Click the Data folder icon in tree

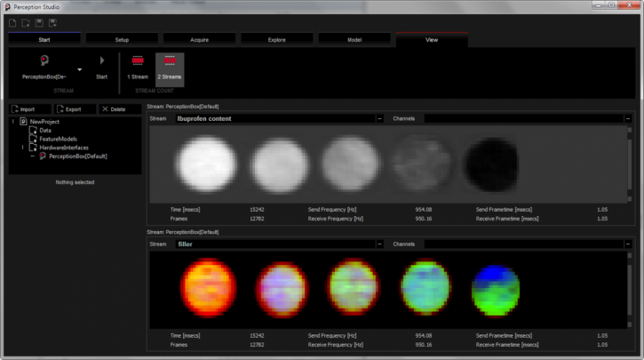(33, 131)
